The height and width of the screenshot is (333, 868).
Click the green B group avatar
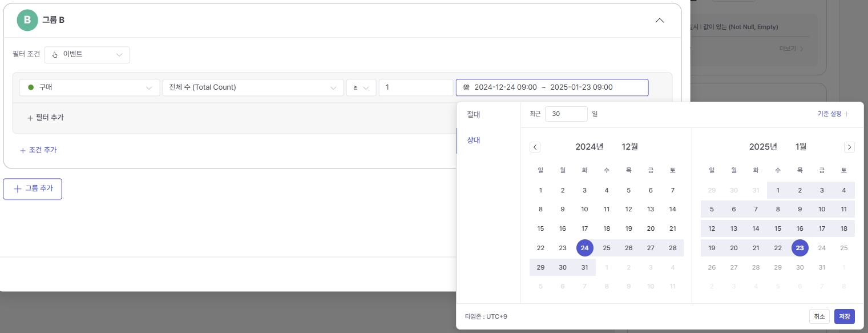coord(27,20)
